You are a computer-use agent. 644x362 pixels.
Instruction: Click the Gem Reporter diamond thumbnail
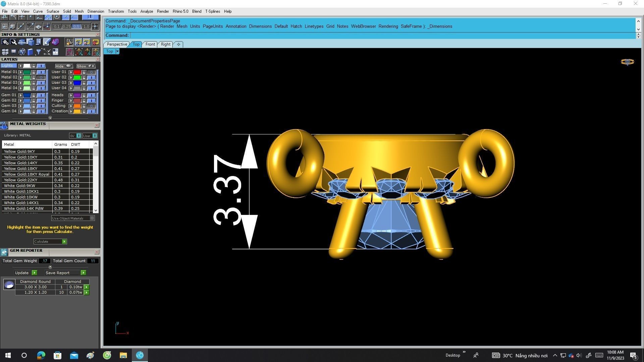(9, 285)
